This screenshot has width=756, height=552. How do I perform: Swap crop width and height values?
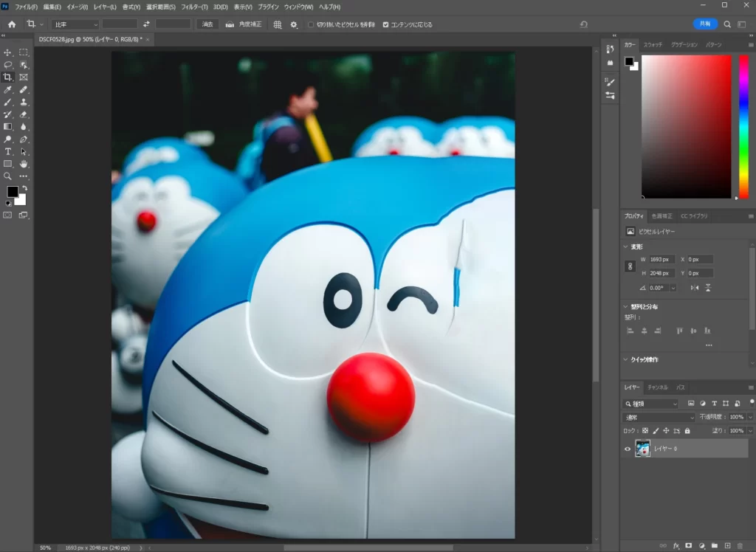click(146, 24)
